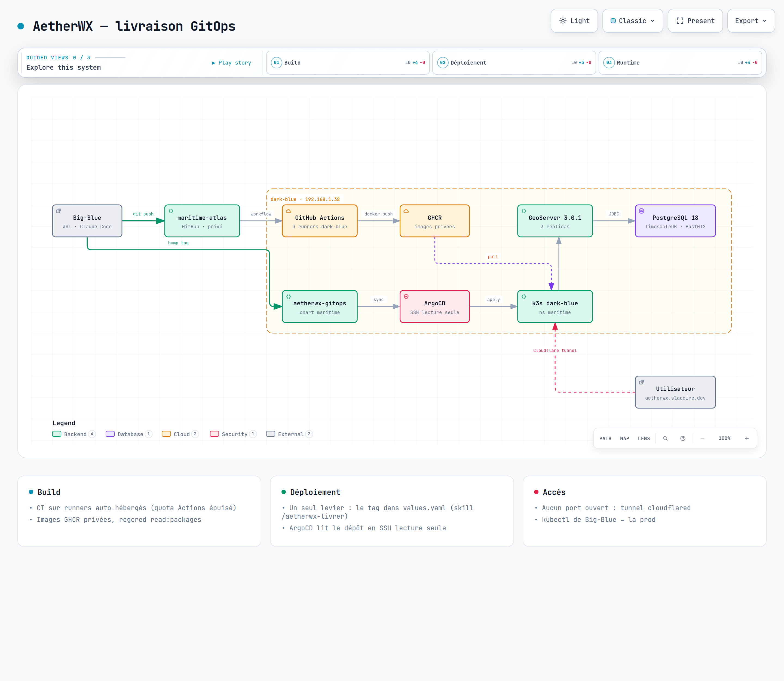Click the search magnifier icon in diagram toolbar
Screen dimensions: 784x681
[665, 438]
